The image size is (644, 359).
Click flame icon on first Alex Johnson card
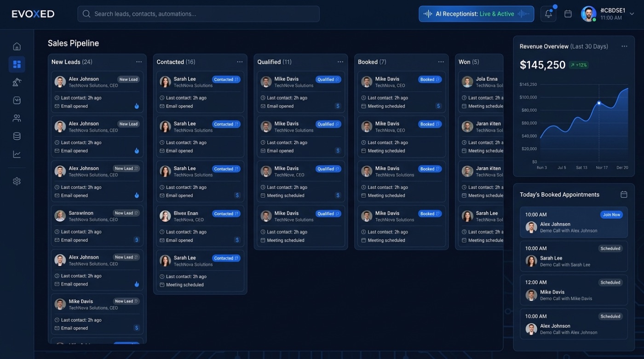[137, 106]
